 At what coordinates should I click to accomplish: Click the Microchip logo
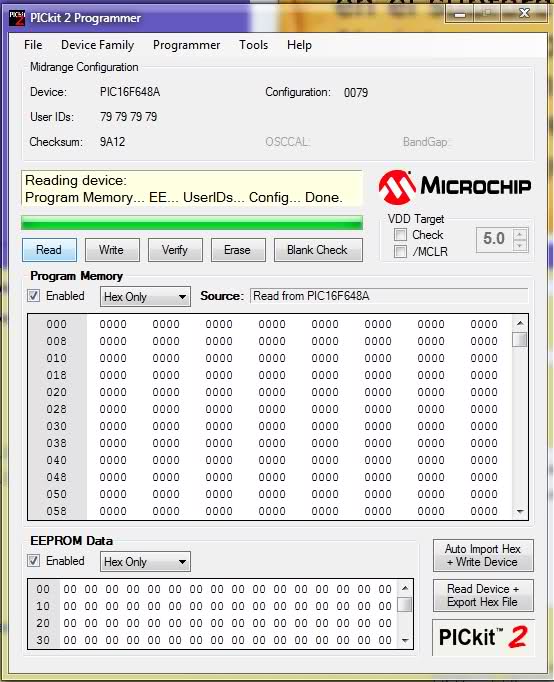[x=454, y=187]
